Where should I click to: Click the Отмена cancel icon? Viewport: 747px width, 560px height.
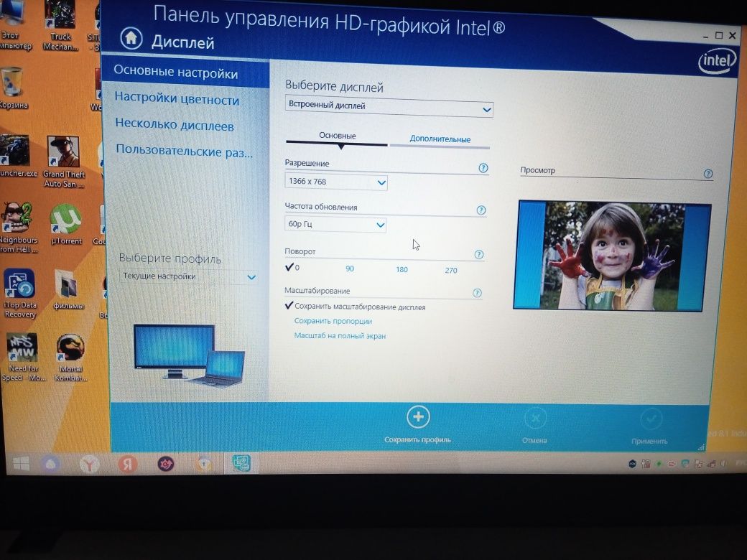(536, 419)
